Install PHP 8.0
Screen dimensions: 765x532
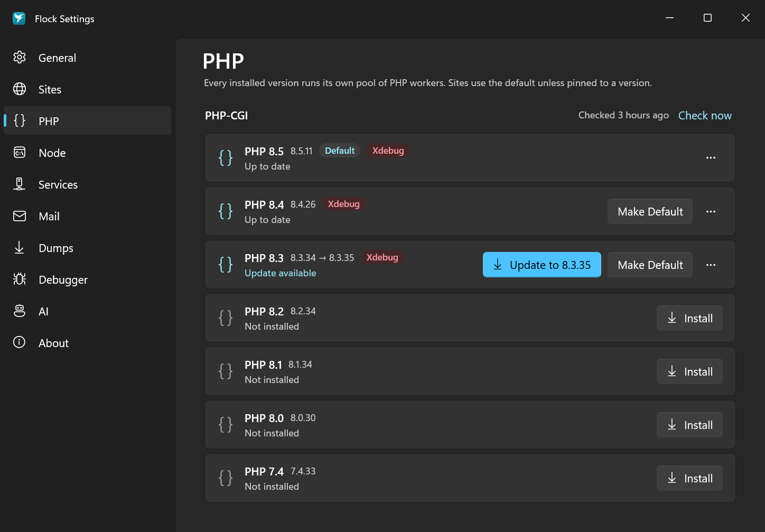pyautogui.click(x=689, y=425)
